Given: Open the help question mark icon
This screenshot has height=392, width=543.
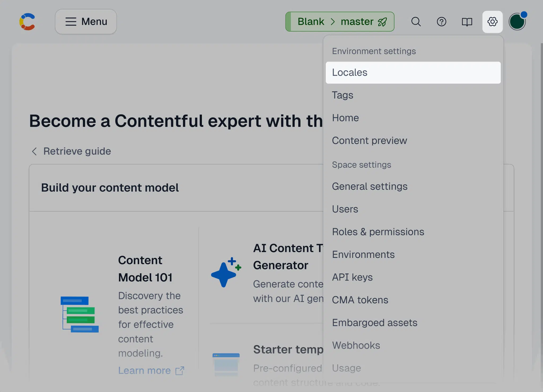Looking at the screenshot, I should [441, 21].
